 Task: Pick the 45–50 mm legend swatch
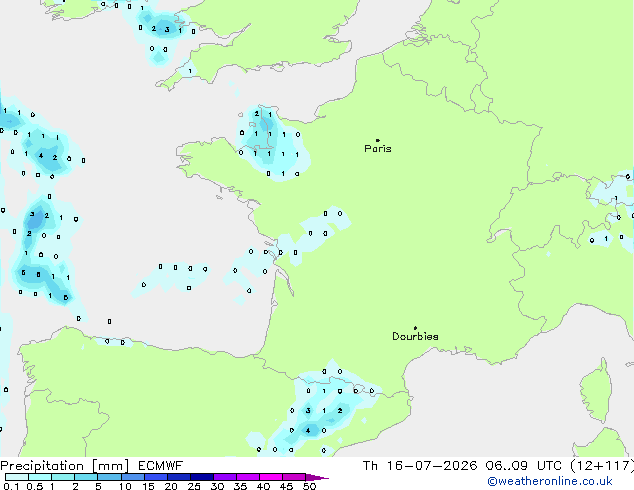tap(294, 477)
